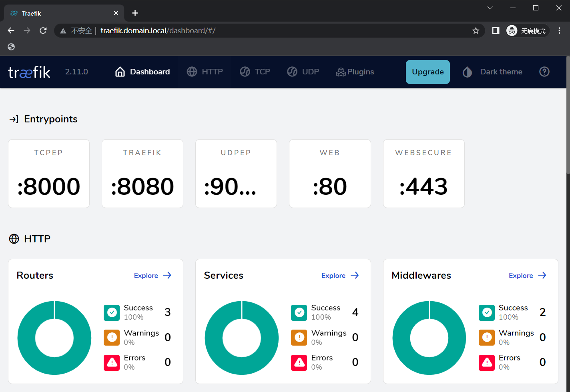Click the arrow next to Routers Explore
570x392 pixels.
(167, 275)
